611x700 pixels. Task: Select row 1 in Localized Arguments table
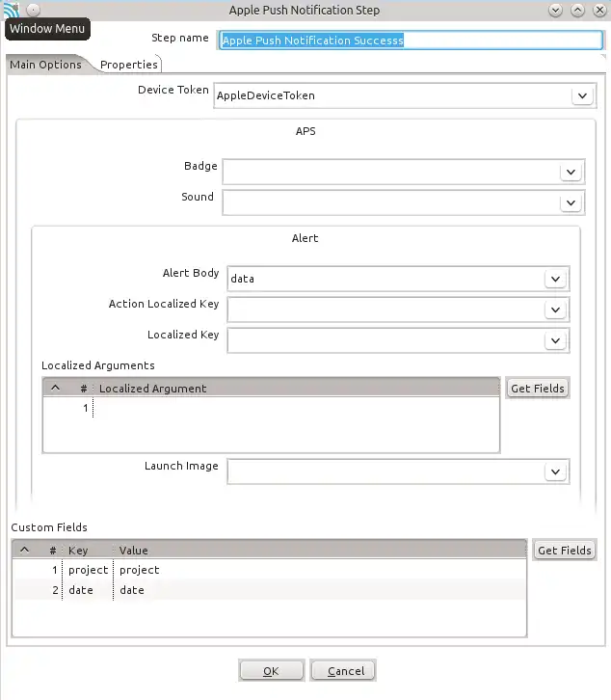pyautogui.click(x=271, y=408)
